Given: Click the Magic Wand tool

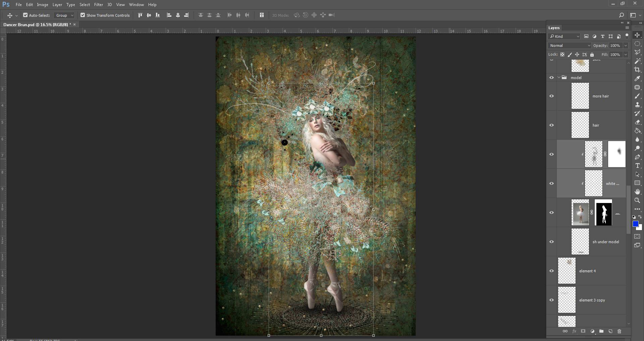Looking at the screenshot, I should point(637,61).
